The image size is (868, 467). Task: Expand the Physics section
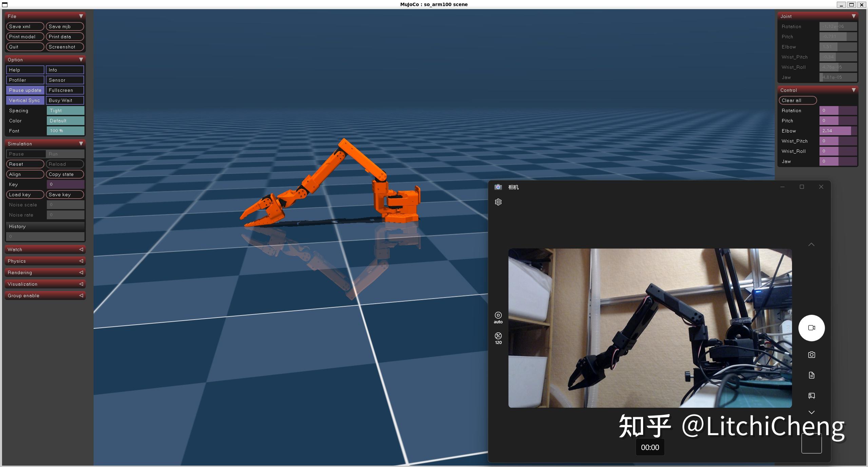(x=45, y=261)
